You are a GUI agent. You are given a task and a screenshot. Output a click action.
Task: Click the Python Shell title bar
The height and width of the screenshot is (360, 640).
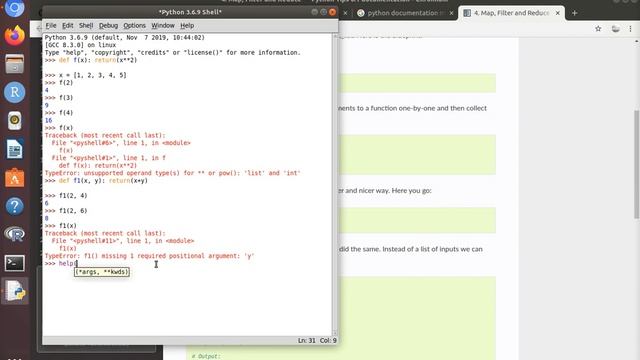click(x=190, y=12)
